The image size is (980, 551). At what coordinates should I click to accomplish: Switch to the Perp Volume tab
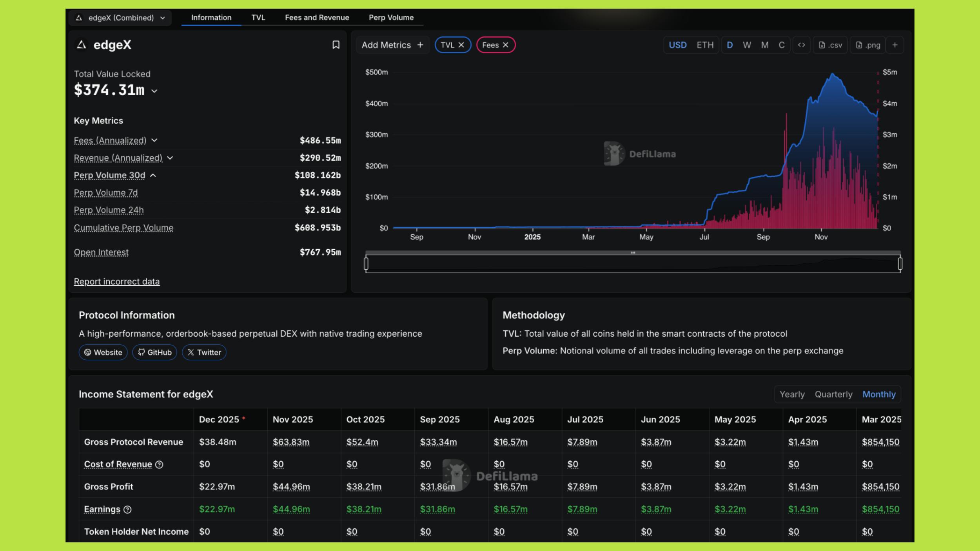coord(391,18)
